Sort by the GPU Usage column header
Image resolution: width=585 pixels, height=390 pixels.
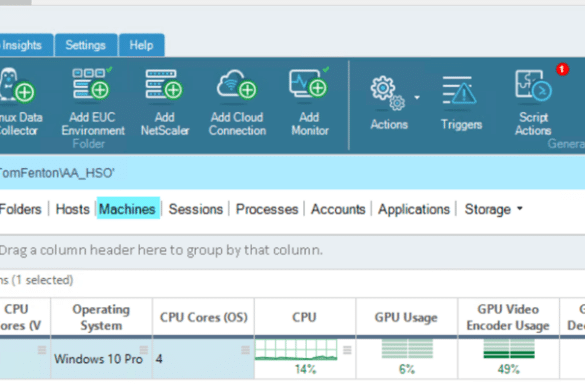tap(406, 317)
